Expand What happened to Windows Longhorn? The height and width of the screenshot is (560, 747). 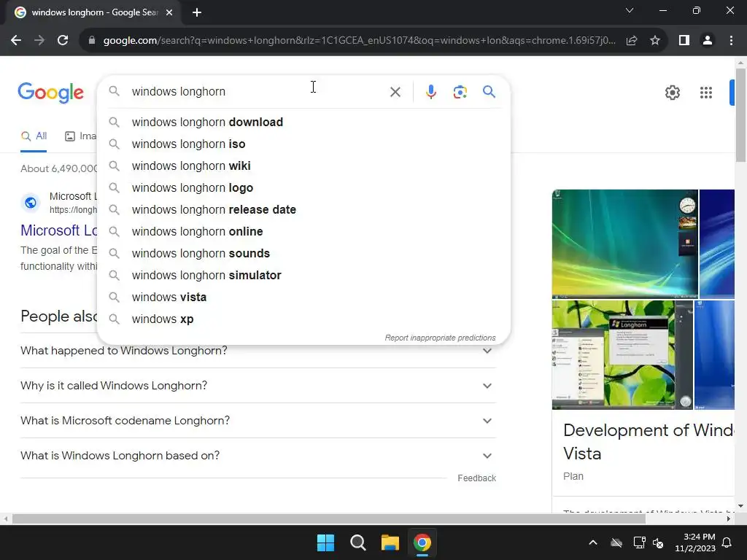click(x=258, y=351)
